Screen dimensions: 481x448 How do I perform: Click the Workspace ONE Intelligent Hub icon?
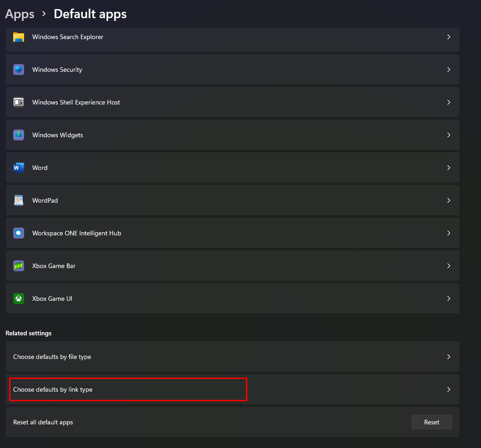(x=19, y=233)
